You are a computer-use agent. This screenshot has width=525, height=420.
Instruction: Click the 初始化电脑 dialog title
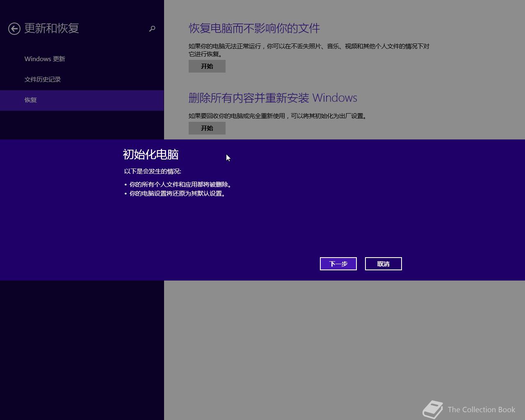coord(151,155)
